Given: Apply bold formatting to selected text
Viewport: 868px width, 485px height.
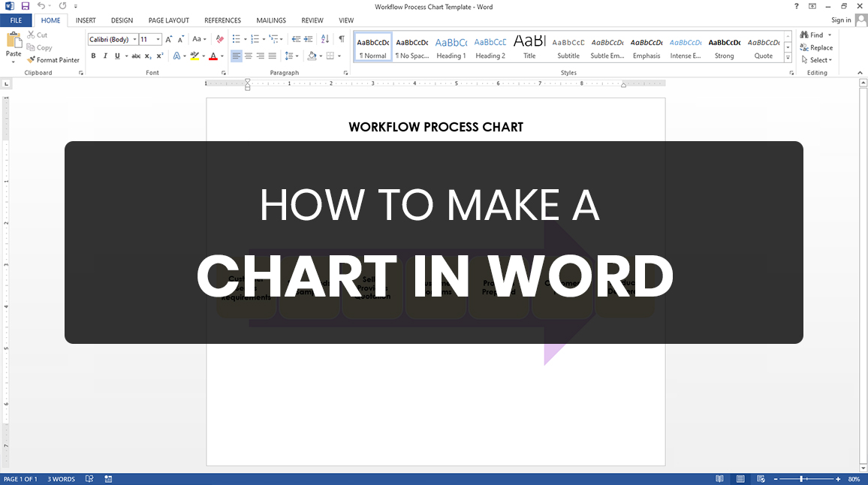Looking at the screenshot, I should (94, 56).
